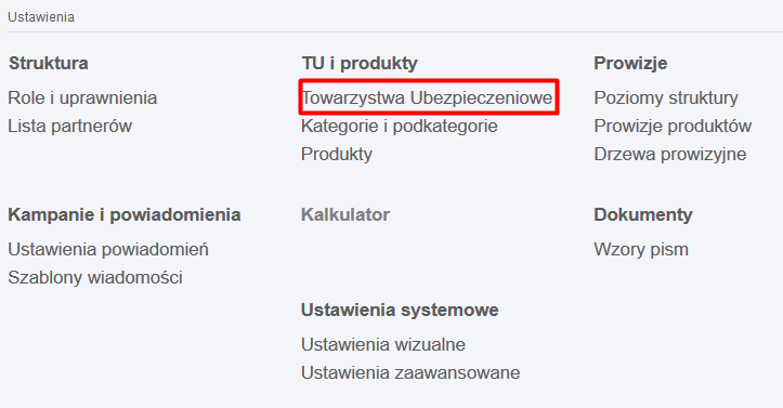Viewport: 783px width, 408px height.
Task: Open Ustawienia wizualne
Action: 383,345
